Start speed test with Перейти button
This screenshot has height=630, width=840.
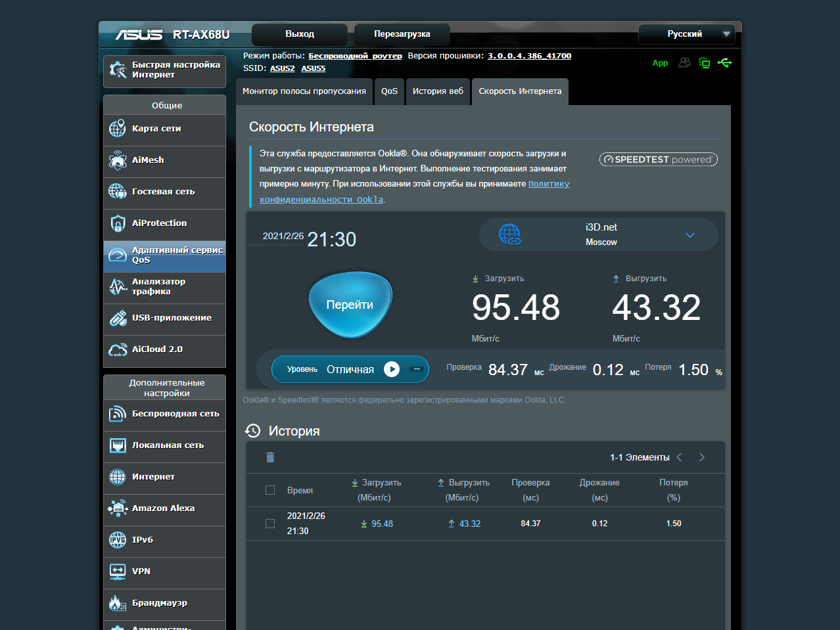[350, 304]
